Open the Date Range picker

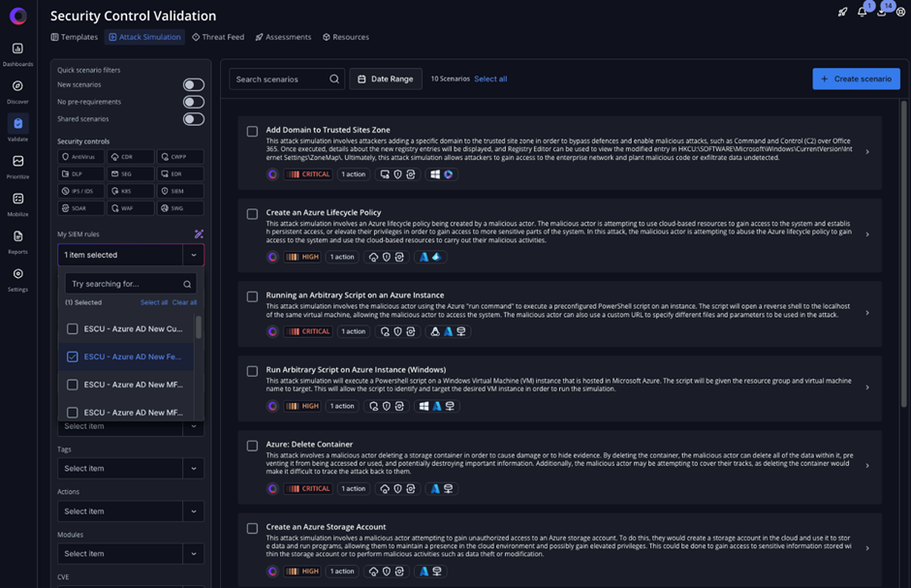(x=386, y=78)
